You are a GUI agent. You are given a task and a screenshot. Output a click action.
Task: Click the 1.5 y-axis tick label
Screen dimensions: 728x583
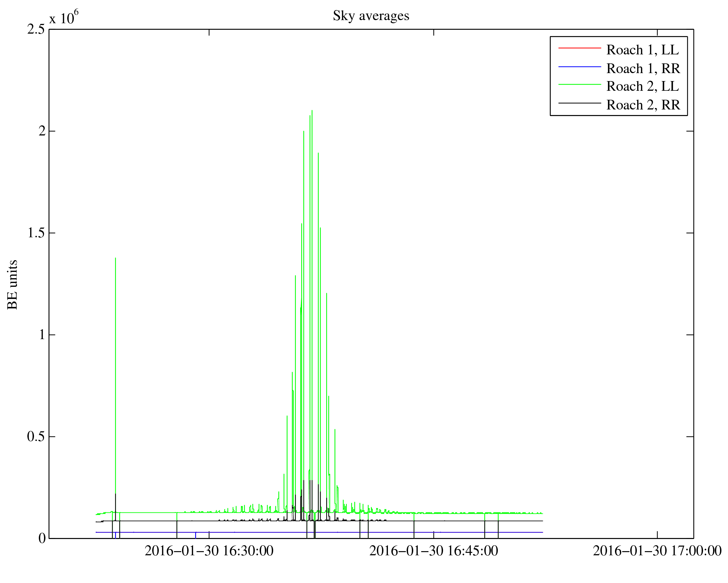(36, 233)
